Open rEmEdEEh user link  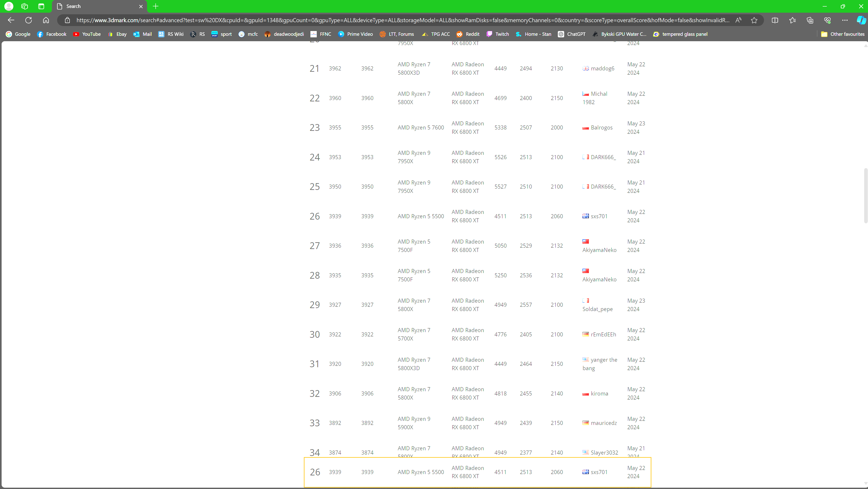point(603,334)
